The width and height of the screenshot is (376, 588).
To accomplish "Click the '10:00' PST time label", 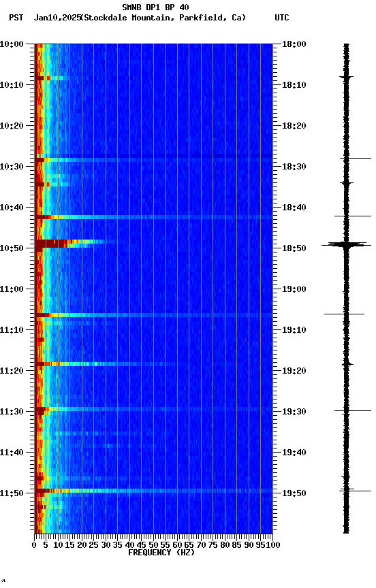I will [x=12, y=44].
